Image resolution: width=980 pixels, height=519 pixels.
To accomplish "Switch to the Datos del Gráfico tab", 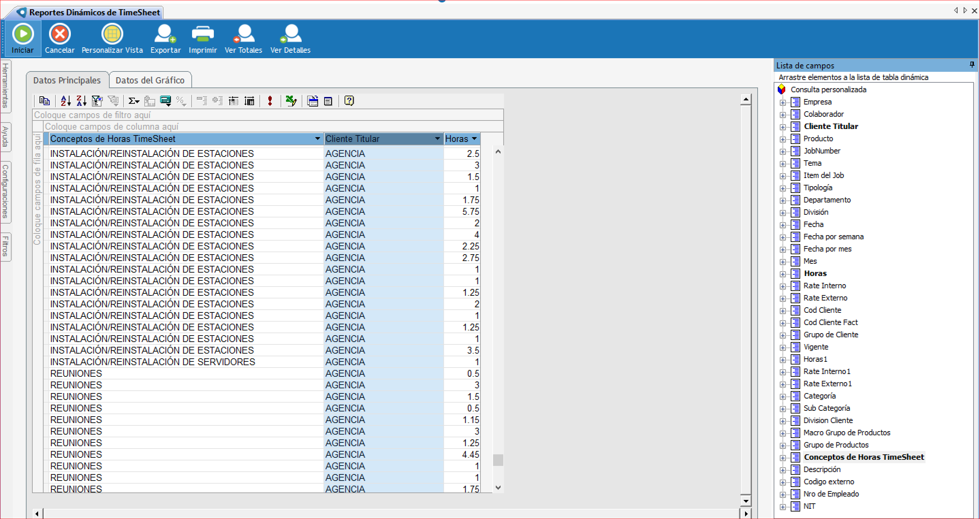I will coord(150,80).
